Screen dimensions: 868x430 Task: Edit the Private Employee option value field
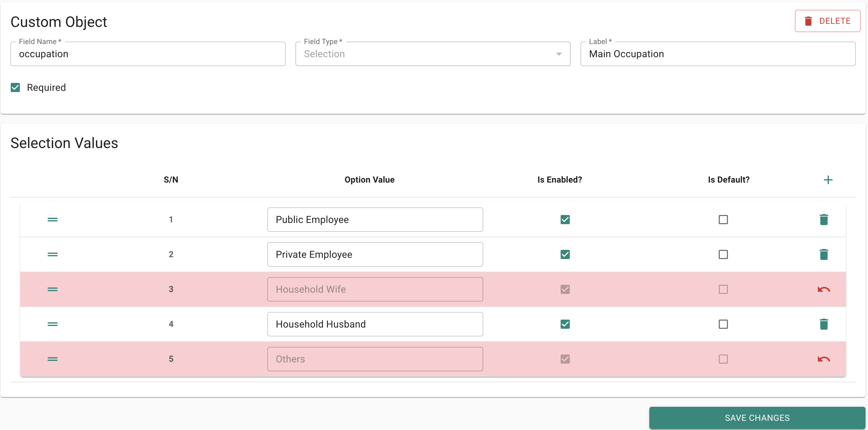(x=375, y=254)
